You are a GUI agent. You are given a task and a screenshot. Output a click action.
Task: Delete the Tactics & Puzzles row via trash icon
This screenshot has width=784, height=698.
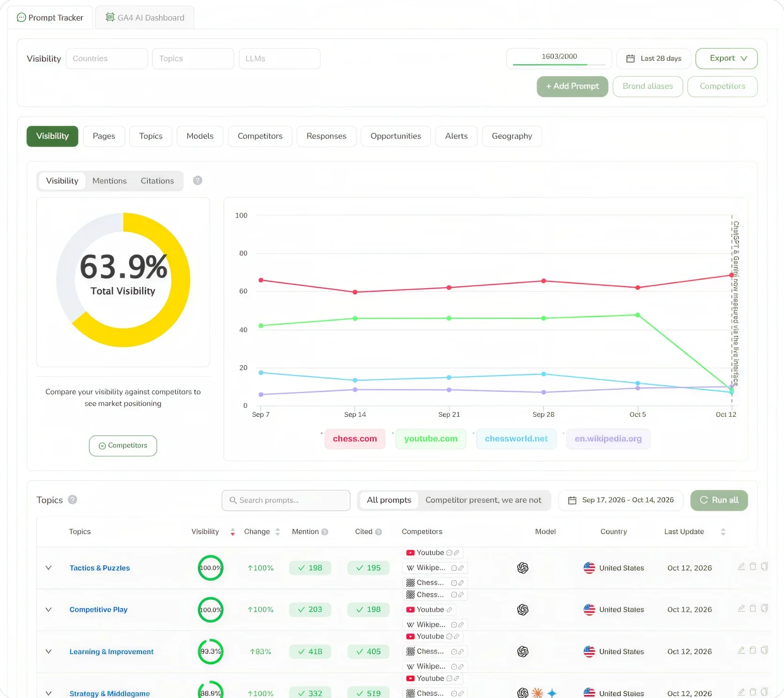753,567
